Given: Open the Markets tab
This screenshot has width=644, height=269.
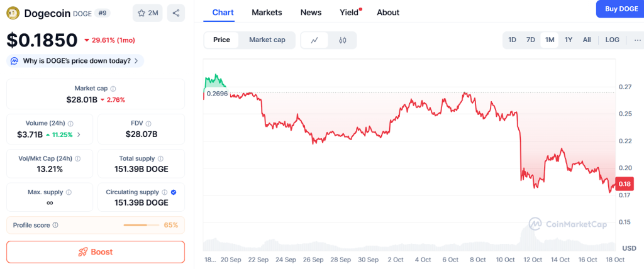Looking at the screenshot, I should click(x=267, y=13).
